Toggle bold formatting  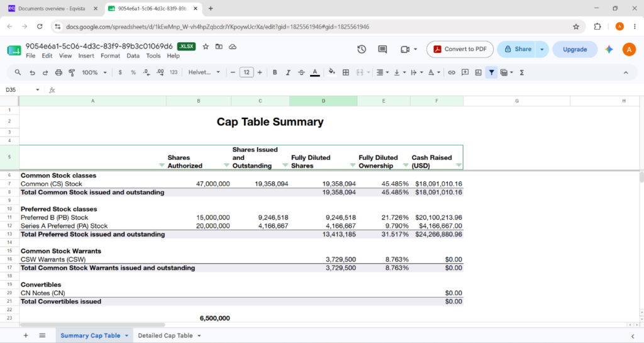pyautogui.click(x=275, y=72)
